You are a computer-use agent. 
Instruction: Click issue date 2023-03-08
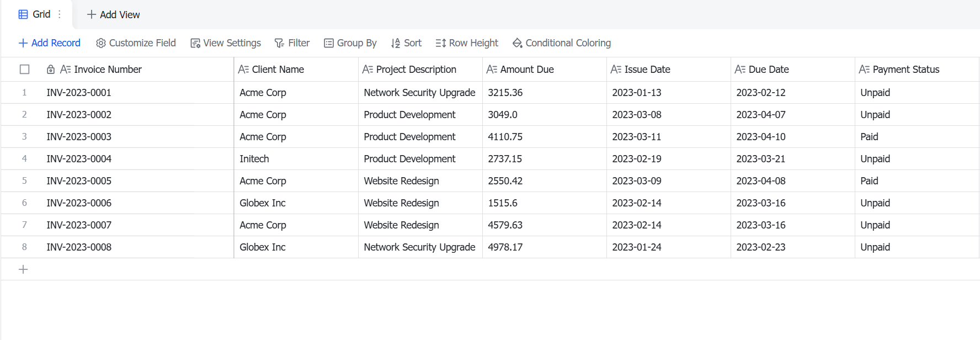(x=669, y=115)
